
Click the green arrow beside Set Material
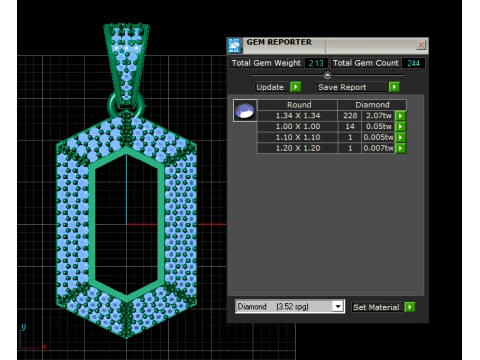[410, 307]
